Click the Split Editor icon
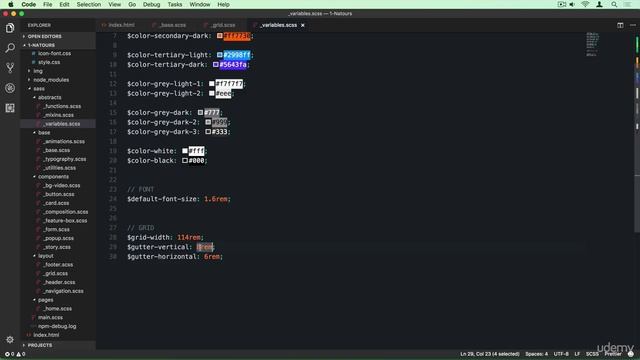 pos(620,25)
